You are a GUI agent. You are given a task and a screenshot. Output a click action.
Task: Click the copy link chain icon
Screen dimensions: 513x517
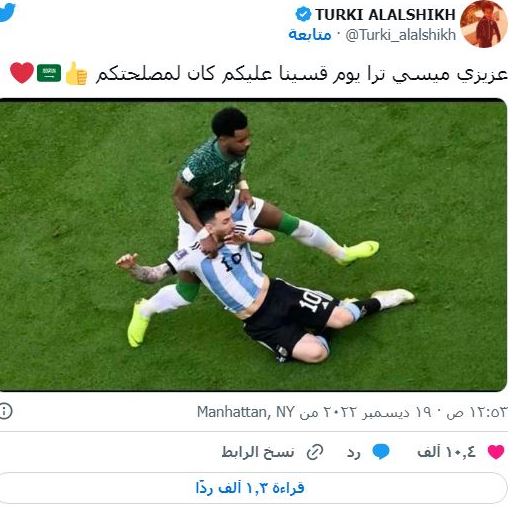pos(315,452)
